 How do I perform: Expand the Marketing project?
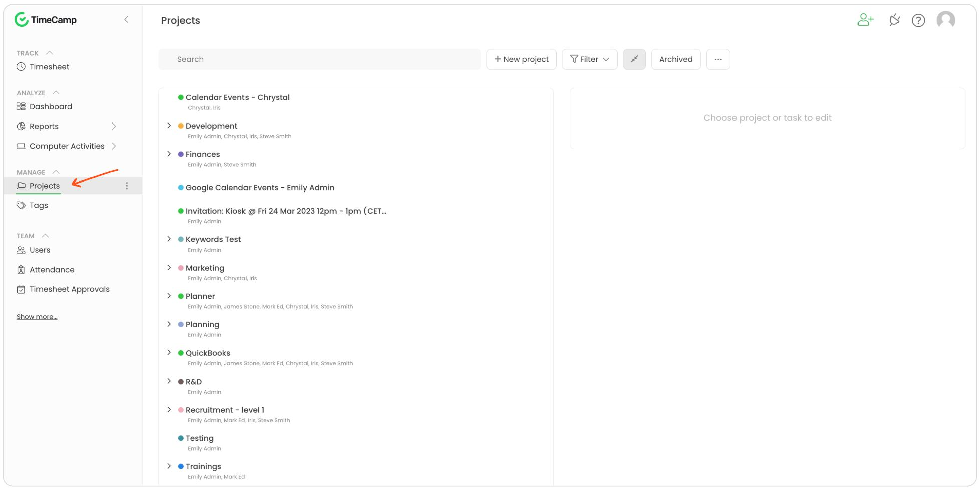point(169,268)
